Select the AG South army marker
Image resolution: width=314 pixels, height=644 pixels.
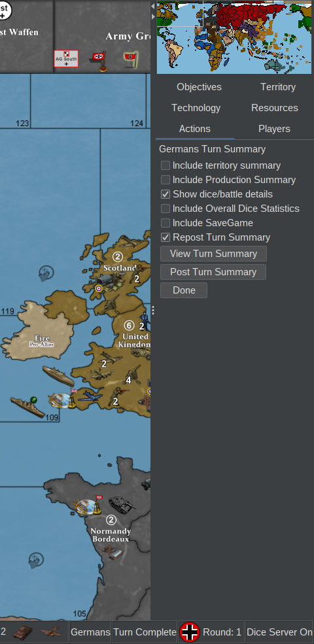click(x=66, y=59)
